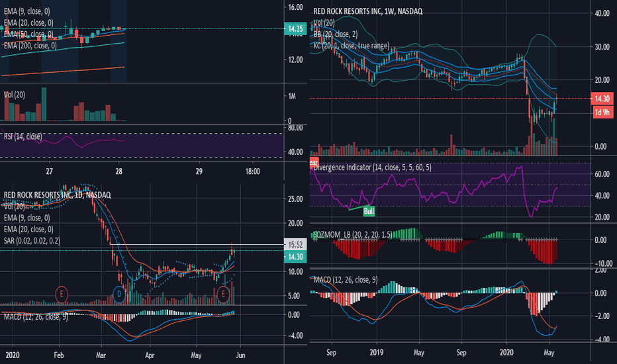The width and height of the screenshot is (617, 364).
Task: Click the RED ROCK RESORTS INC, 1W title
Action: (368, 11)
